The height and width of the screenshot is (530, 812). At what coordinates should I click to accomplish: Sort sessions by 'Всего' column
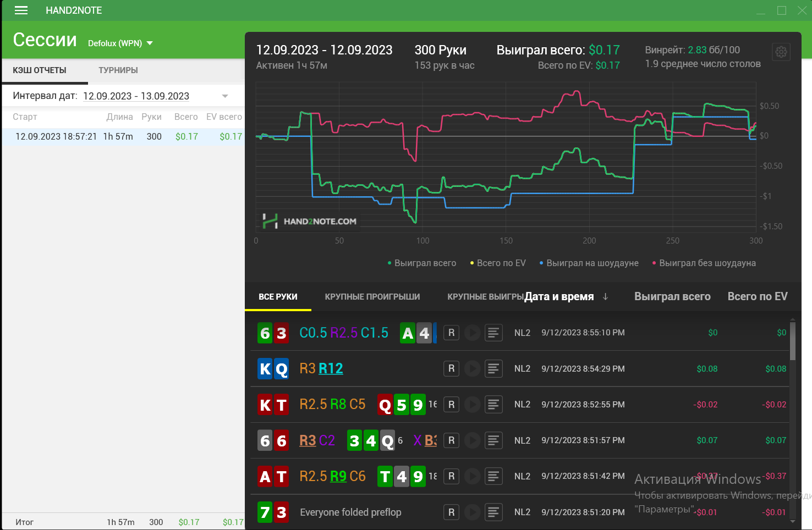[186, 117]
